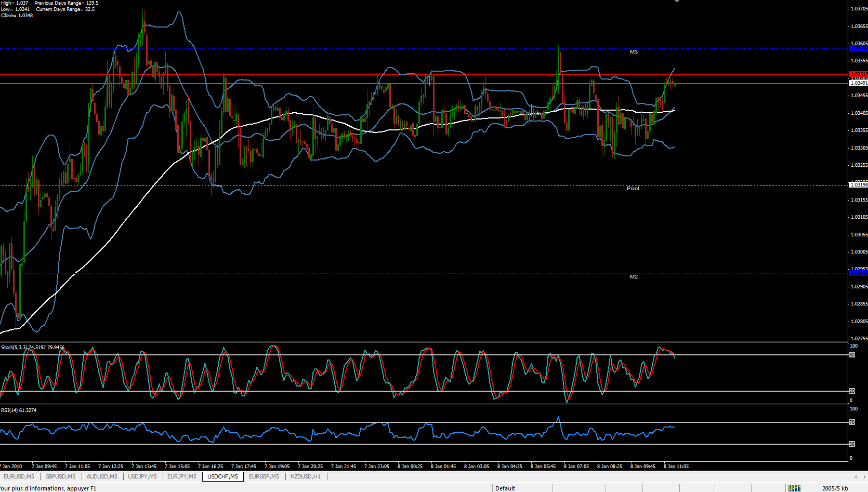Screen dimensions: 868x492
Task: Switch to USDJPY,M5 tab
Action: pyautogui.click(x=142, y=476)
